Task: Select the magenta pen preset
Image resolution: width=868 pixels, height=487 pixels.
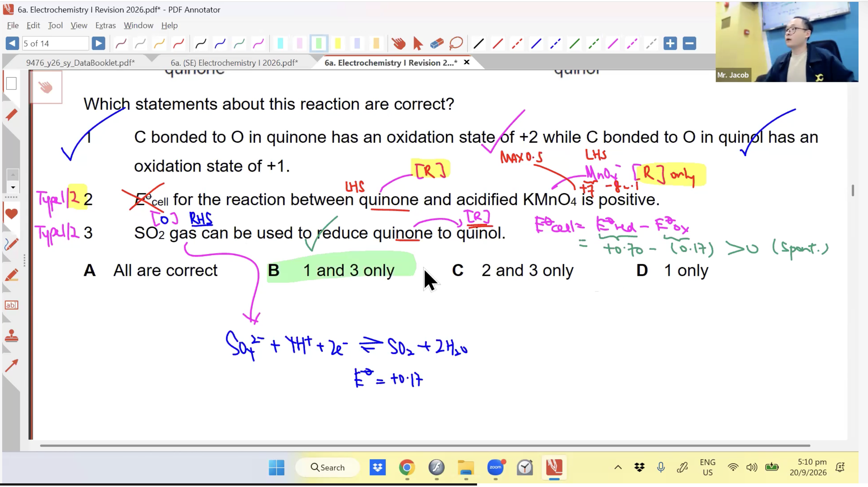Action: coord(258,44)
